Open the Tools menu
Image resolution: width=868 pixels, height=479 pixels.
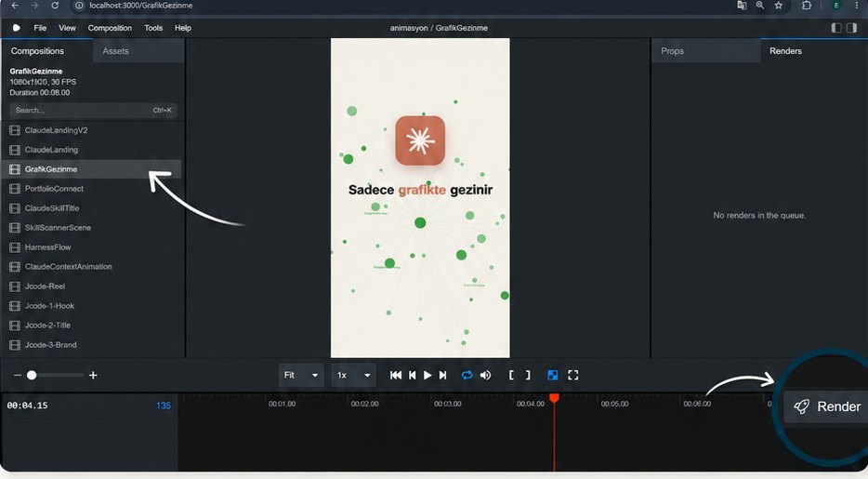[x=153, y=28]
